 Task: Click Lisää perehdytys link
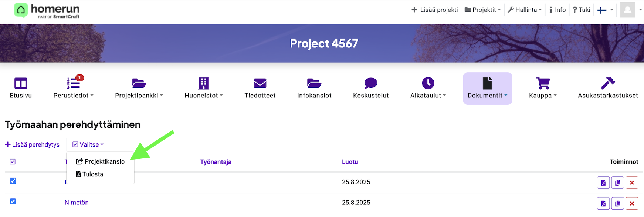tap(33, 144)
